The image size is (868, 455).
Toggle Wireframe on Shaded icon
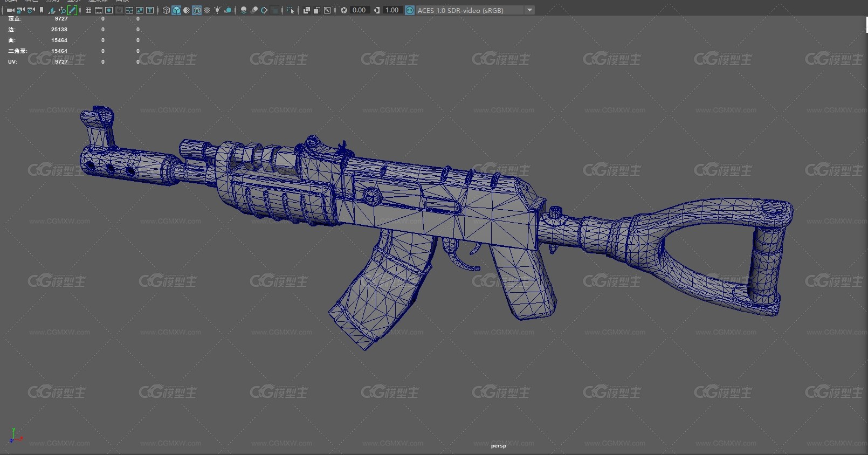pyautogui.click(x=197, y=10)
